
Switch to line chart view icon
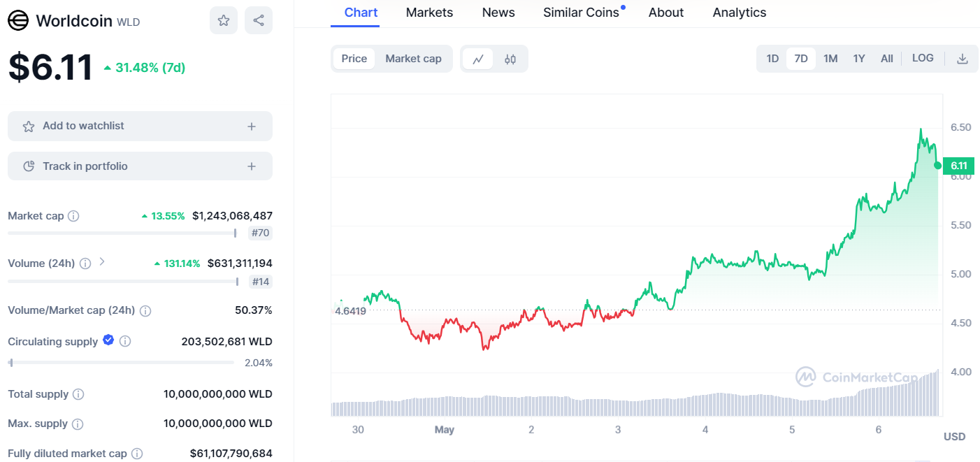(x=478, y=59)
